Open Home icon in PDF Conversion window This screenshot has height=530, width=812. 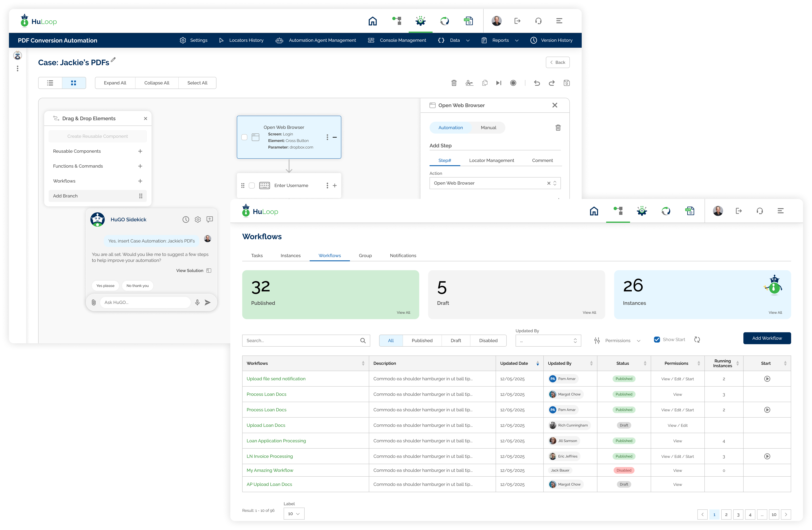pos(373,21)
